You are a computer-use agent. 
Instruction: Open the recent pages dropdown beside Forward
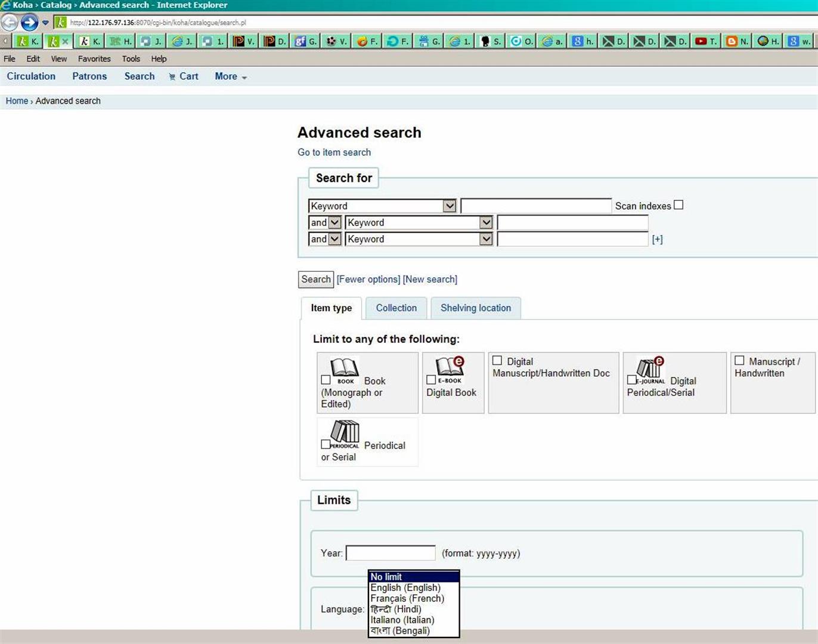45,23
